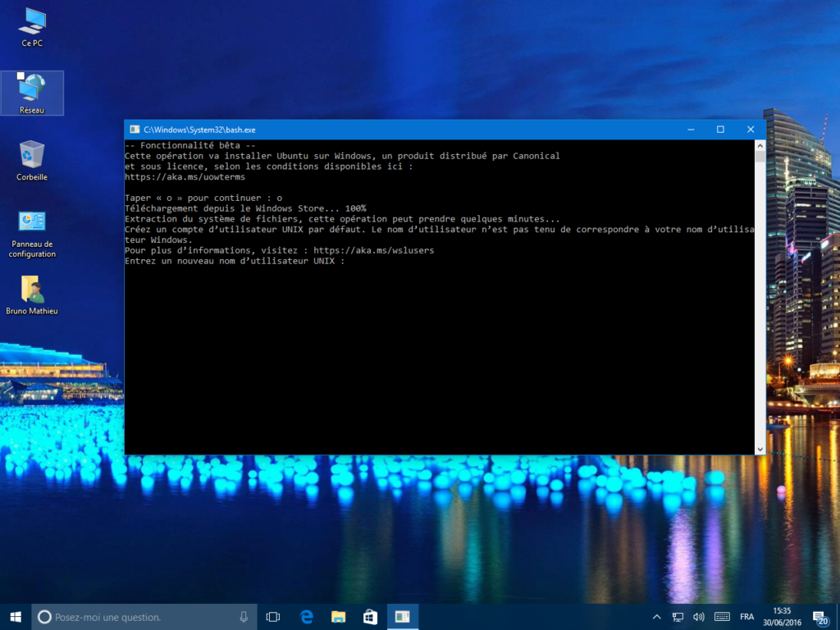Screen dimensions: 840x630
Task: Open File Explorer from the taskbar
Action: [x=337, y=616]
